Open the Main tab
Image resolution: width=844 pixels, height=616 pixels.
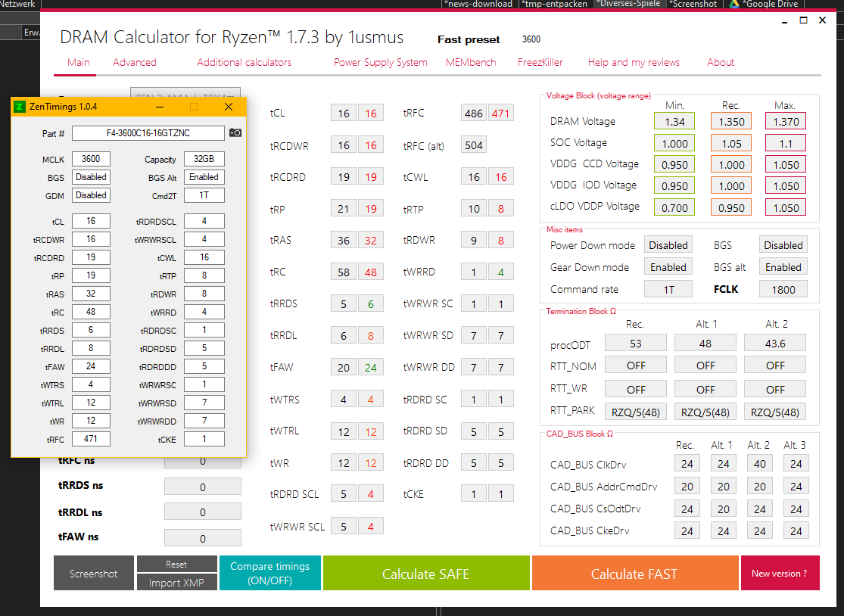(x=79, y=62)
